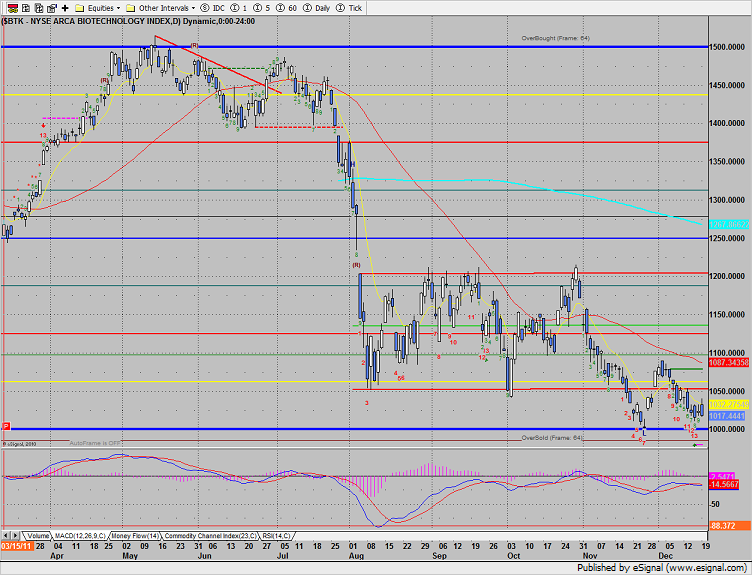Click the Aug month label on time axis

356,556
